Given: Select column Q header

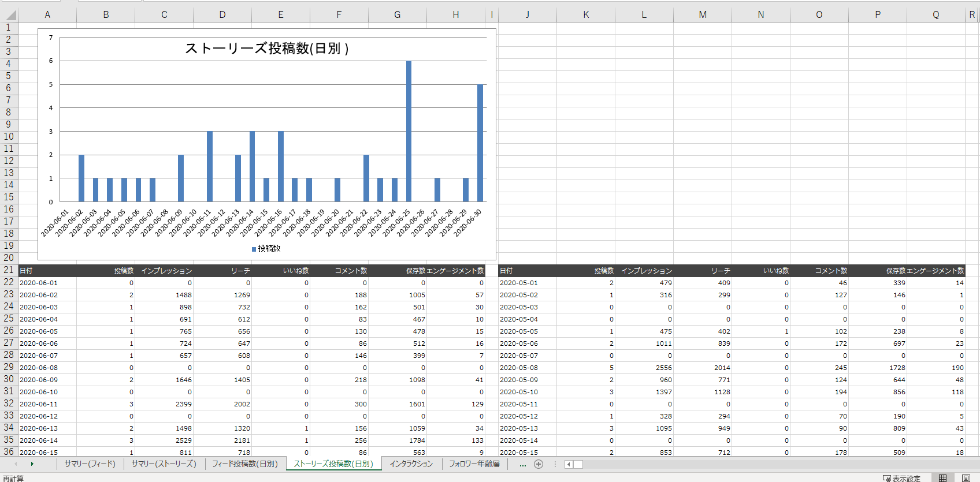Looking at the screenshot, I should tap(936, 15).
